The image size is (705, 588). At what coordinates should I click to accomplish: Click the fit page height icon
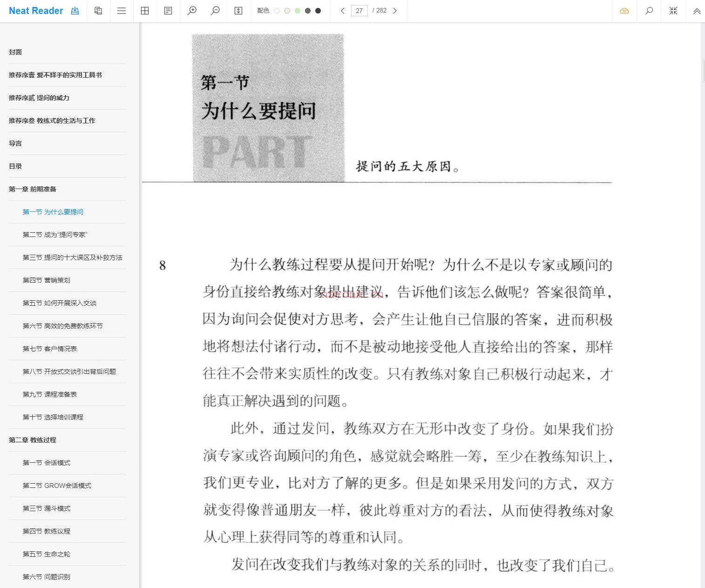point(238,11)
